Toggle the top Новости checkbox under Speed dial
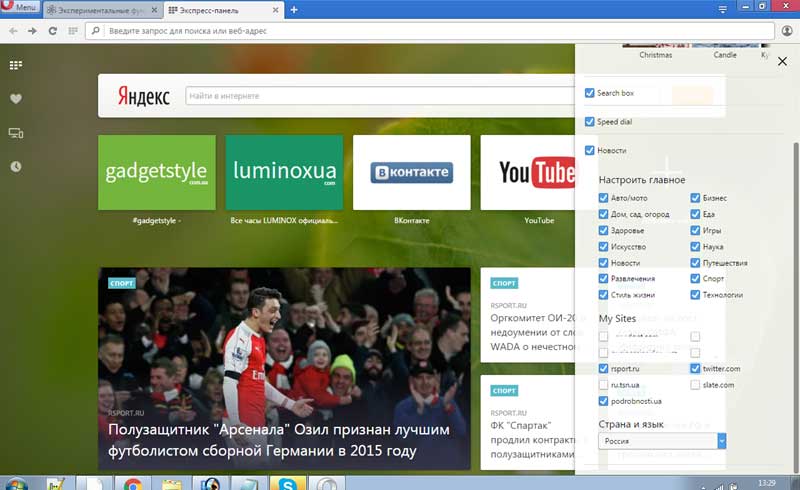 590,150
